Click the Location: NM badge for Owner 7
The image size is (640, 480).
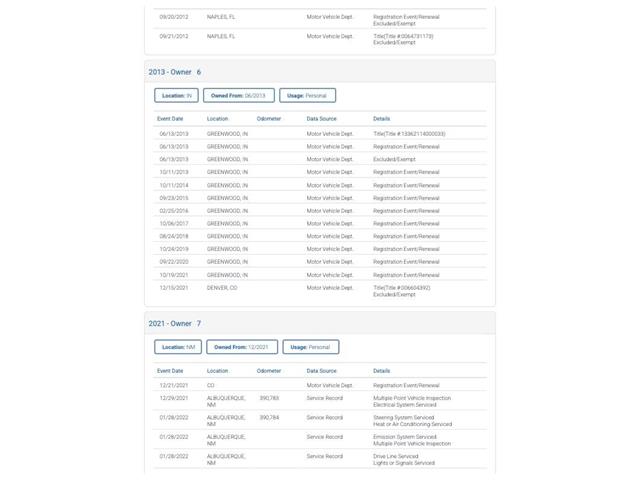pos(178,347)
